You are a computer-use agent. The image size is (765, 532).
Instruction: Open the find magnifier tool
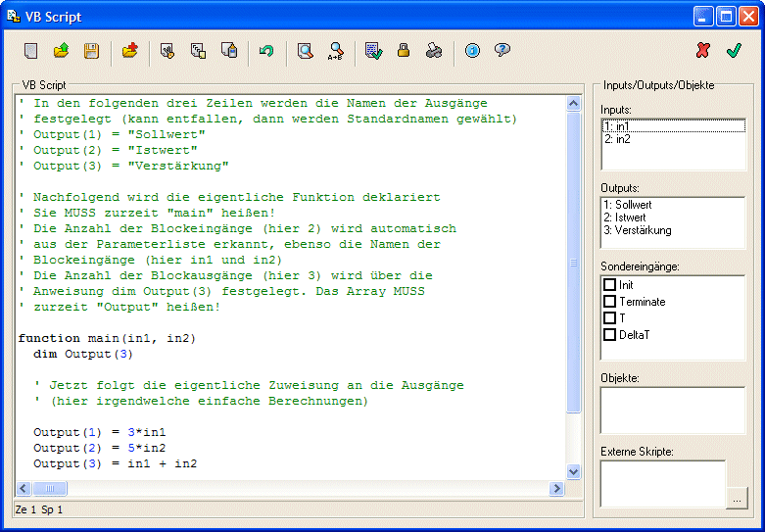click(x=305, y=51)
